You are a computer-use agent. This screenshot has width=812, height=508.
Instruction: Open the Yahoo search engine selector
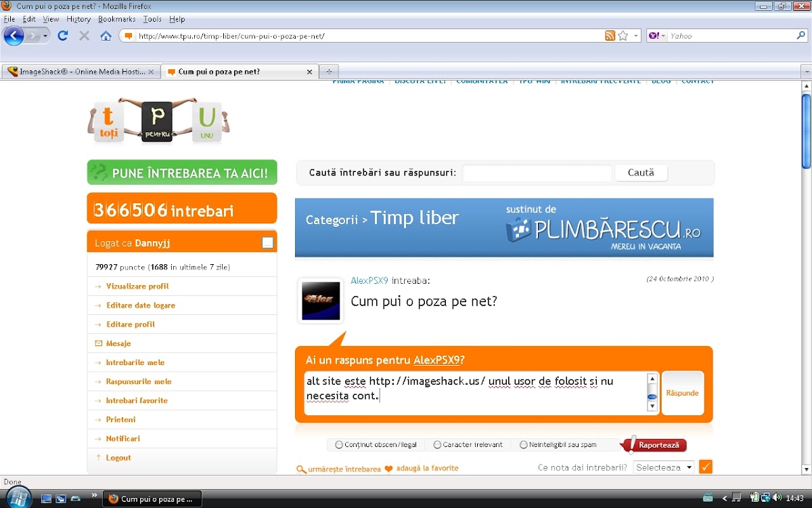(x=657, y=36)
